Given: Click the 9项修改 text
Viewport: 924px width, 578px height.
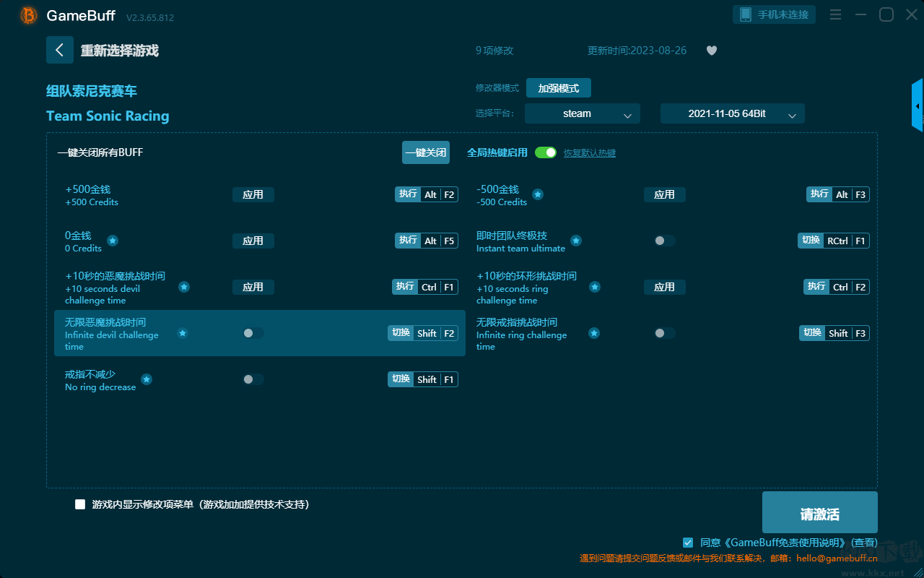Looking at the screenshot, I should (x=494, y=51).
